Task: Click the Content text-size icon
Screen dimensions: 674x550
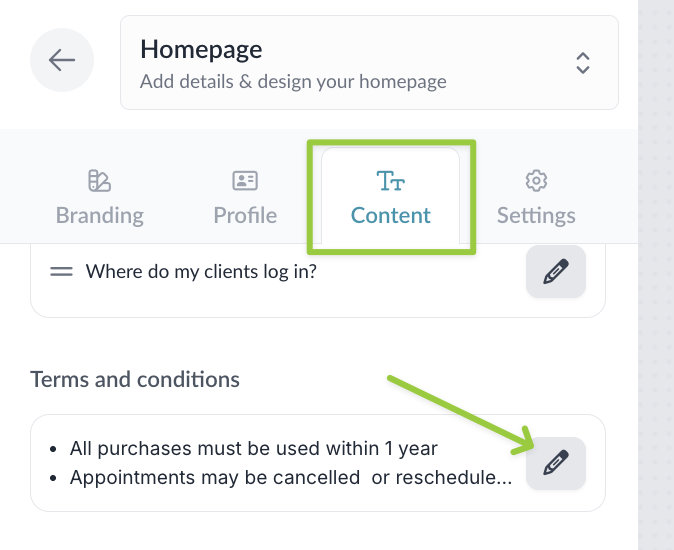Action: pyautogui.click(x=390, y=181)
